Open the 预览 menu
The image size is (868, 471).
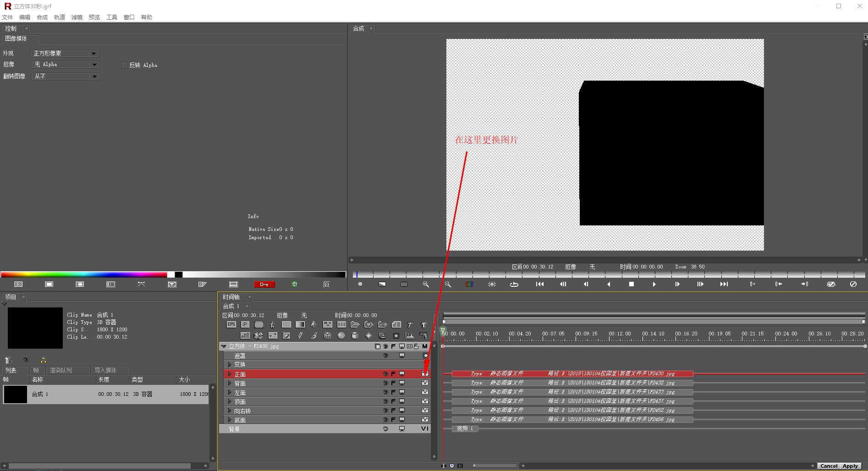[x=94, y=17]
